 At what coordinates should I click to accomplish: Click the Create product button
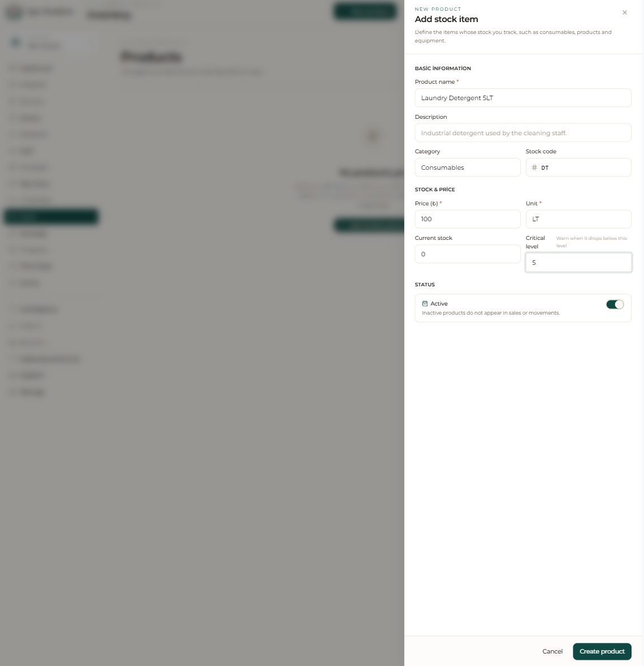click(x=602, y=651)
